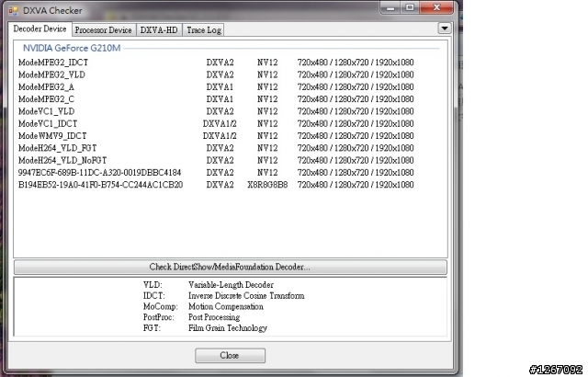Viewport: 588px width, 377px height.
Task: Click the Close button at the bottom
Action: point(230,355)
